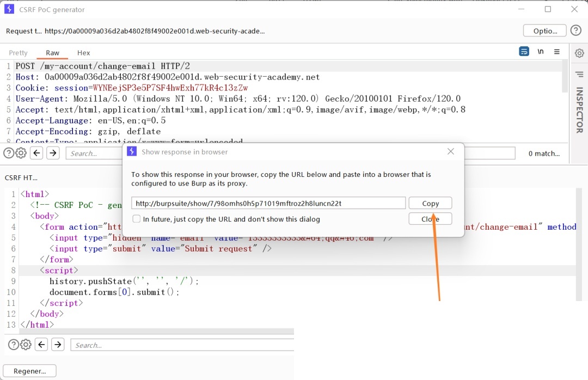The width and height of the screenshot is (588, 380).
Task: Copy the burpsuite show URL
Action: coord(430,203)
